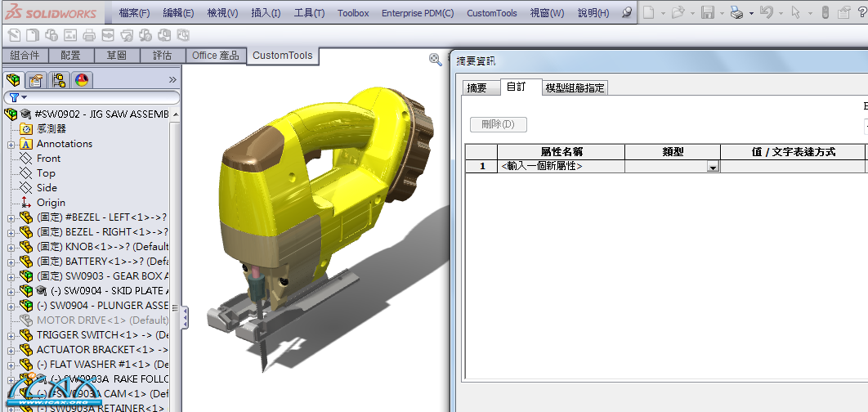
Task: Expand the Annotations tree node
Action: [11, 145]
